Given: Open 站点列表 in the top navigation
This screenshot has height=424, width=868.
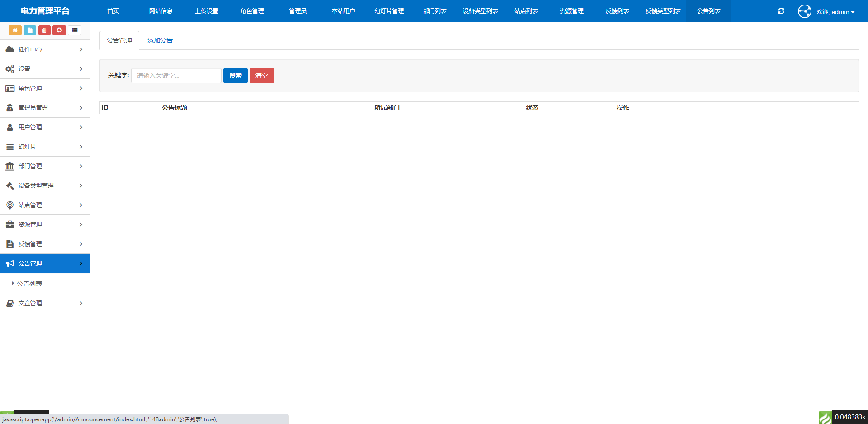Looking at the screenshot, I should click(526, 11).
